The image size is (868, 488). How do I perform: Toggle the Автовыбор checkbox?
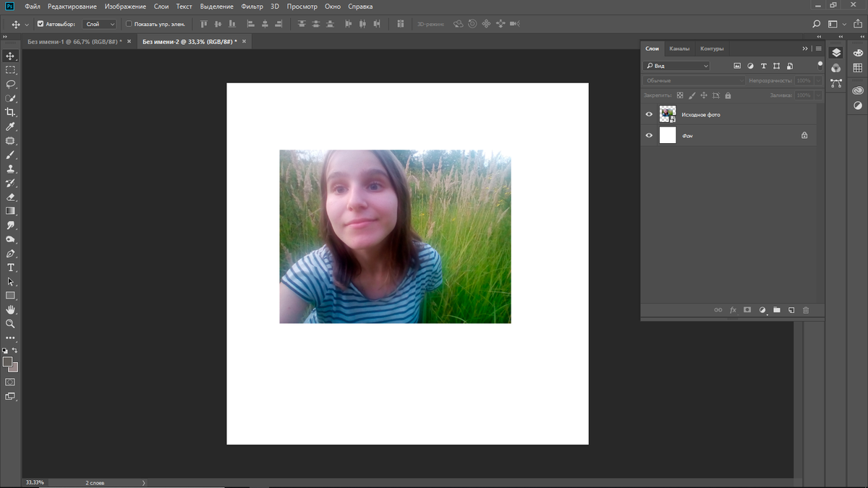(41, 24)
